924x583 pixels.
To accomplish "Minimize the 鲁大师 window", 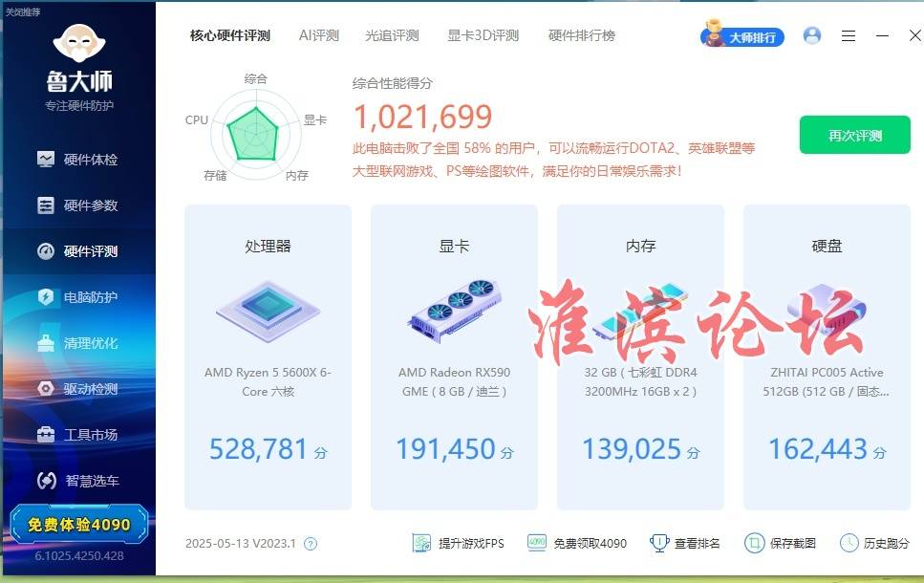I will point(882,36).
